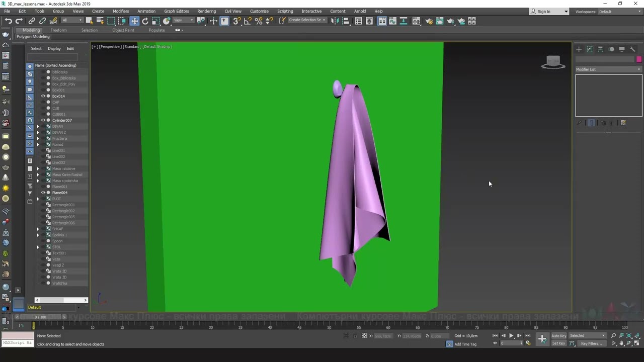Image resolution: width=644 pixels, height=362 pixels.
Task: Open the Key Filters button
Action: pos(591,343)
